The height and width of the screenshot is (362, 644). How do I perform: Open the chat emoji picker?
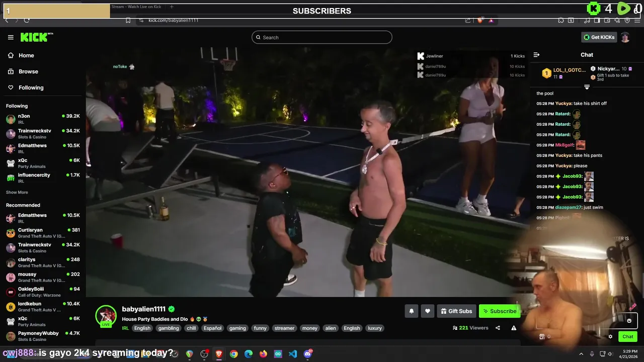click(629, 320)
